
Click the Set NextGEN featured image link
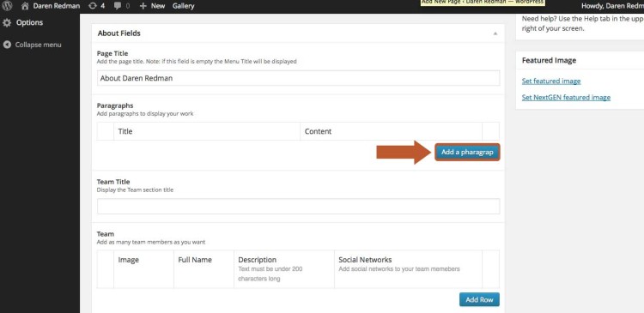566,98
